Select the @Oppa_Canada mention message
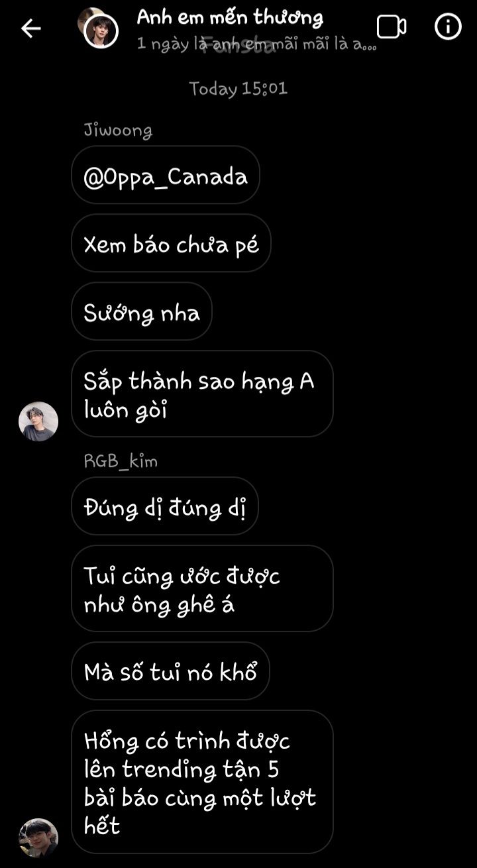 (x=166, y=176)
